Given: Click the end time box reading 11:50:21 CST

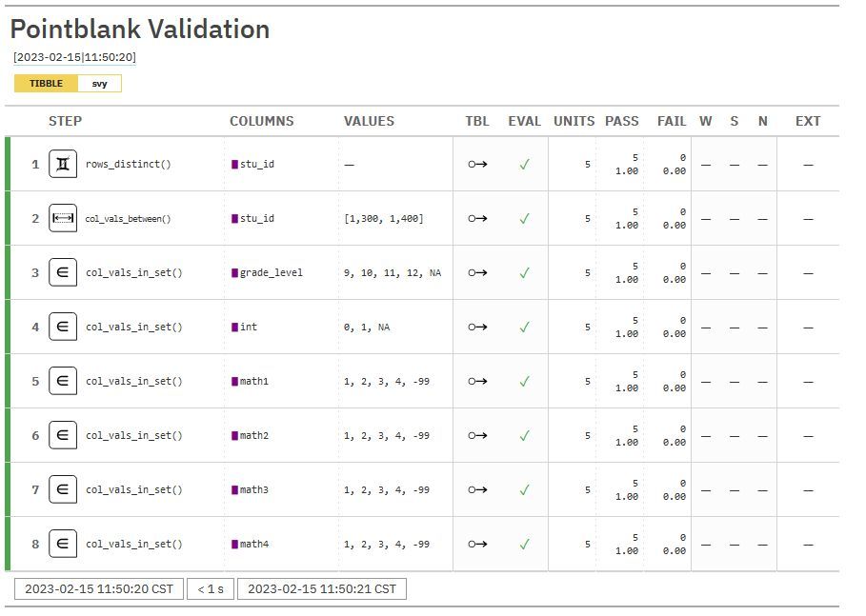Looking at the screenshot, I should point(322,589).
